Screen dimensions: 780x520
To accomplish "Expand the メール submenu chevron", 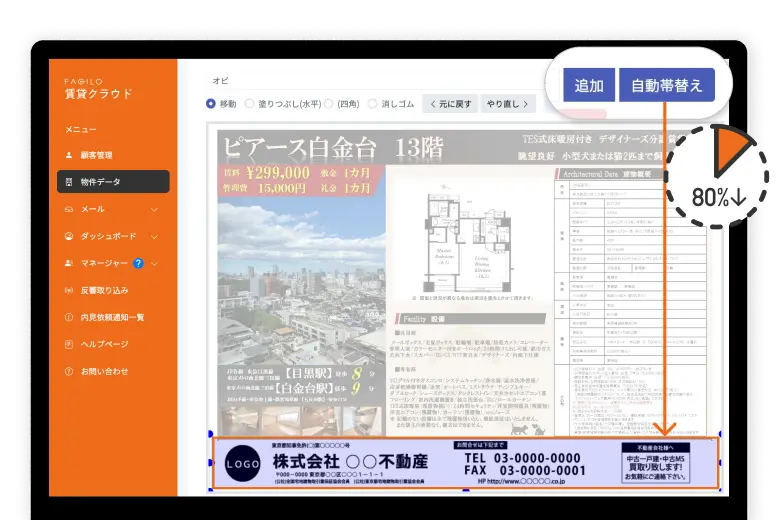I will click(154, 210).
